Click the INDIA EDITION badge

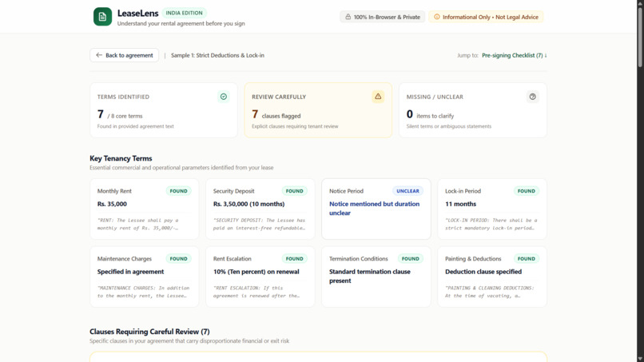click(184, 13)
